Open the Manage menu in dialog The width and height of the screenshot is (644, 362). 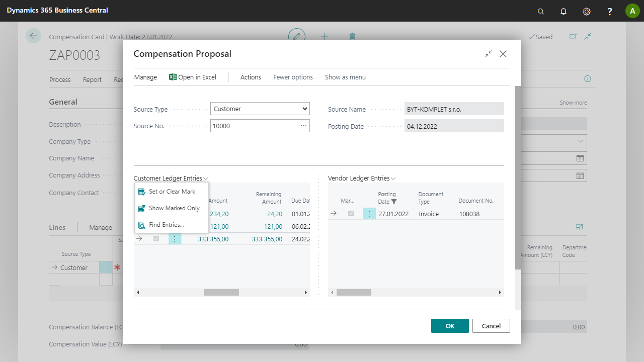click(x=145, y=77)
